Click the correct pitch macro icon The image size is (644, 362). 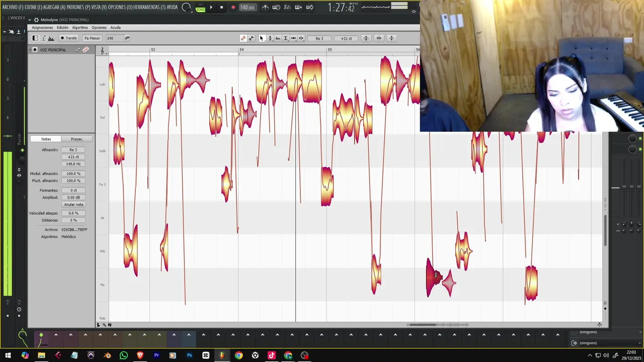coord(366,38)
